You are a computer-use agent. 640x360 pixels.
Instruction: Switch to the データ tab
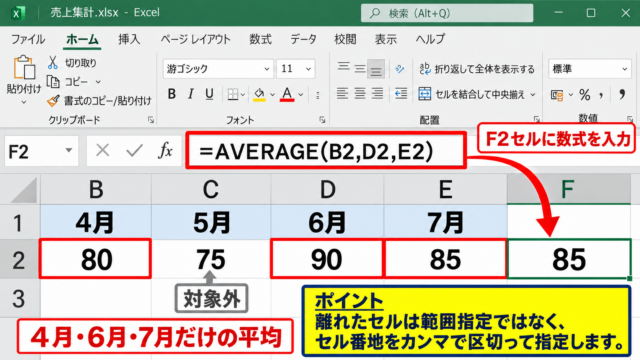(303, 39)
